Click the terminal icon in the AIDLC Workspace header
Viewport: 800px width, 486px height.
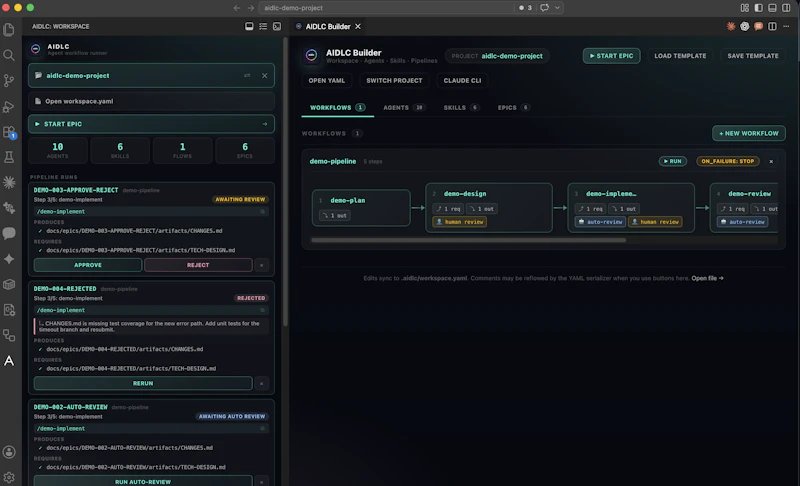coord(277,26)
